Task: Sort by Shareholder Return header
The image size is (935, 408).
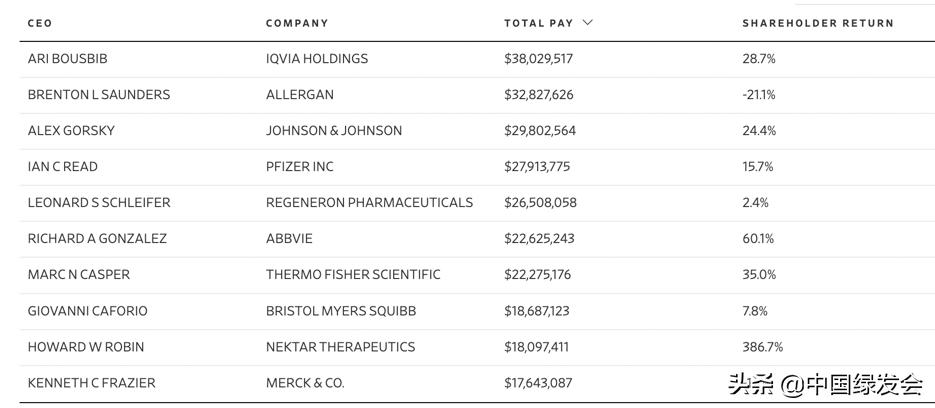Action: (x=817, y=23)
